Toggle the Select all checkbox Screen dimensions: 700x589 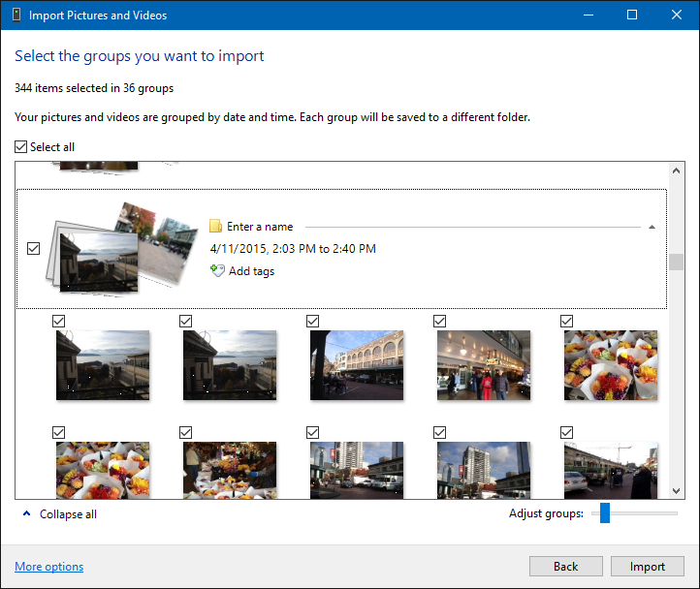pyautogui.click(x=21, y=147)
